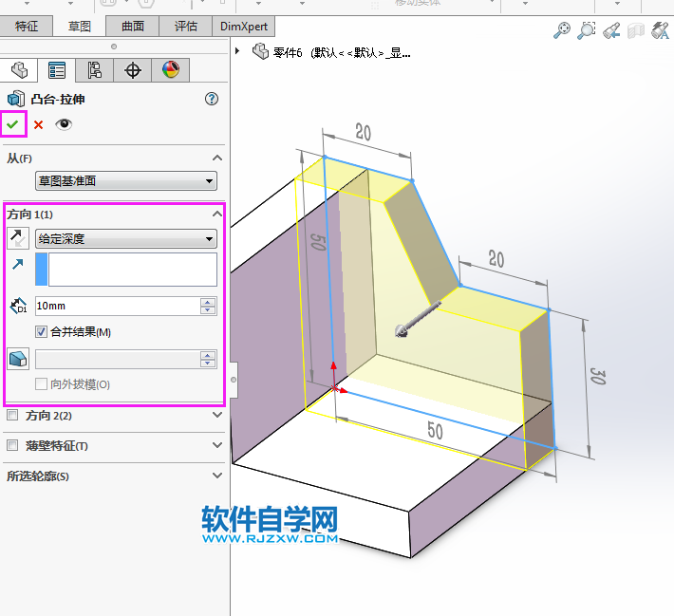Expand the 零件6 flyout tree arrow
Screen dimensions: 674x616
click(236, 50)
